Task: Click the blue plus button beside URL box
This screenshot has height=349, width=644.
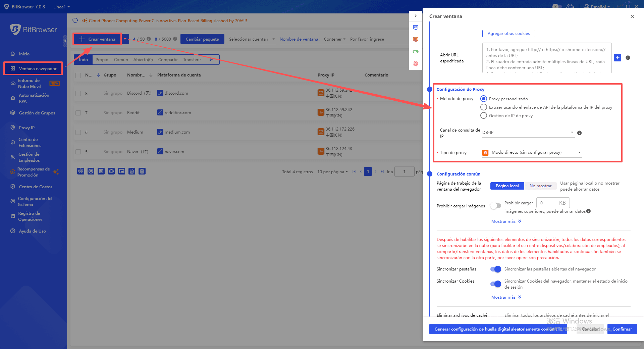Action: [618, 58]
